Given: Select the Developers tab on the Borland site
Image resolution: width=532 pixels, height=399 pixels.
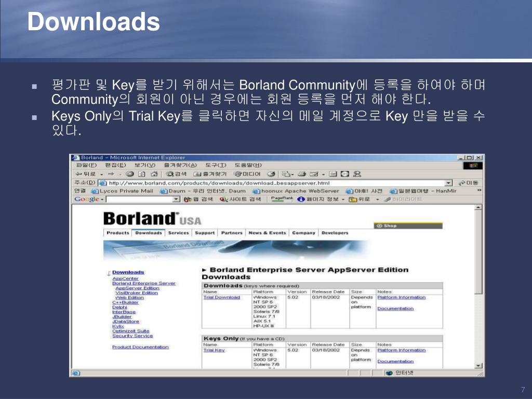Looking at the screenshot, I should click(335, 233).
